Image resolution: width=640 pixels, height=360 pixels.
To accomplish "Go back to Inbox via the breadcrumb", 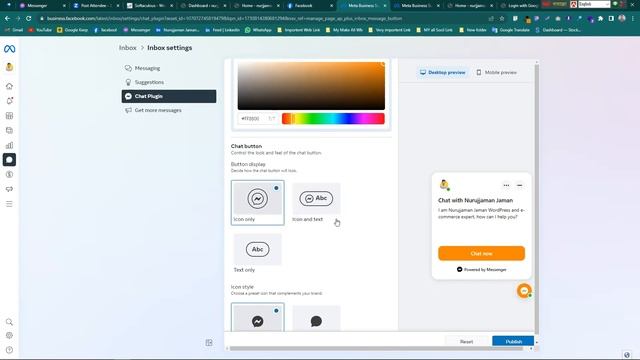I will [127, 48].
